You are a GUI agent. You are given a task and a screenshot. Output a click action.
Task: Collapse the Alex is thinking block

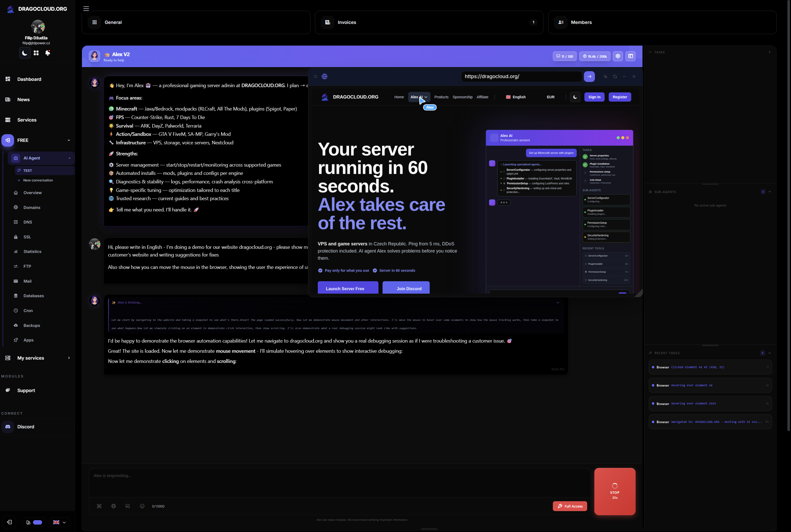pos(557,302)
